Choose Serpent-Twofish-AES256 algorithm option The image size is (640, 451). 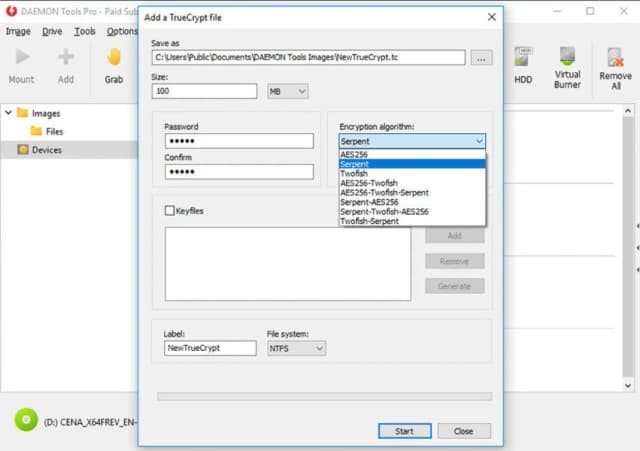click(x=412, y=211)
